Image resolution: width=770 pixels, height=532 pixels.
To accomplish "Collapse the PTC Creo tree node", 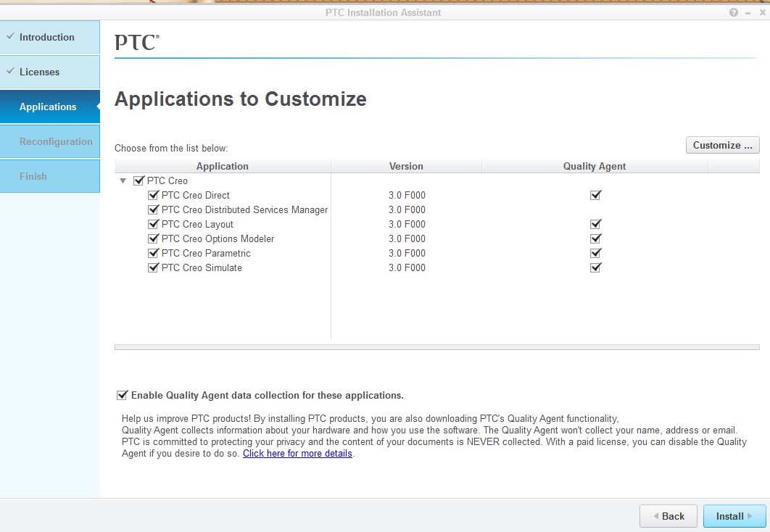I will point(123,180).
